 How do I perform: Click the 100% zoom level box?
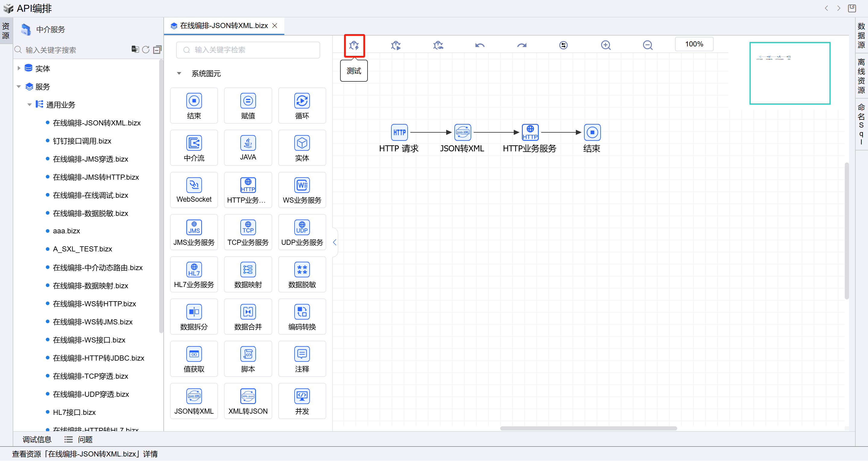pyautogui.click(x=694, y=44)
